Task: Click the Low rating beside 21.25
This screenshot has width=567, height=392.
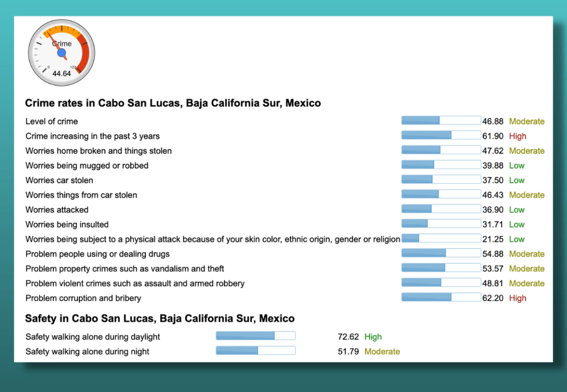Action: (x=517, y=239)
